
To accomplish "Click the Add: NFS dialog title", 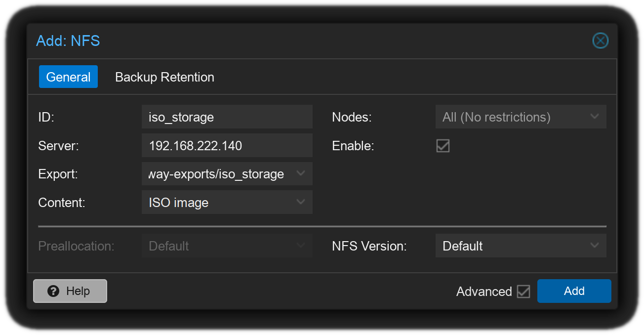I will click(68, 41).
